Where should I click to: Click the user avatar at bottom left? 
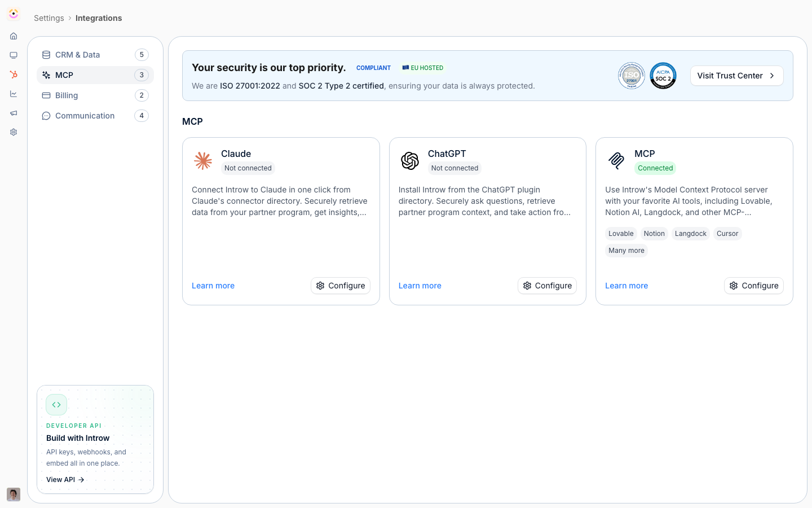tap(14, 494)
